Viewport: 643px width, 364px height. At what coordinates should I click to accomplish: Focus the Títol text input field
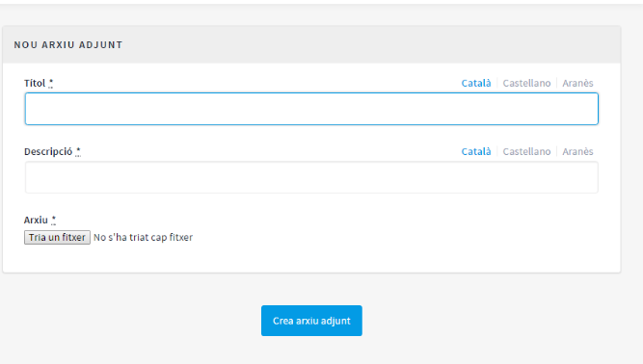point(311,109)
